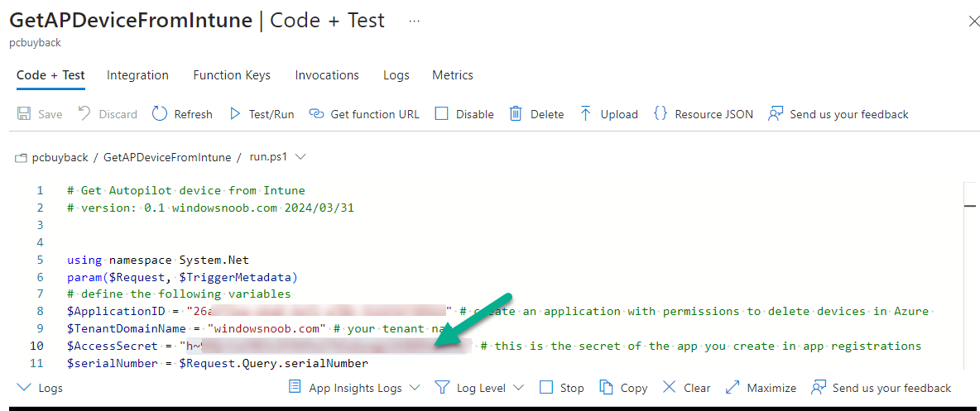Toggle the Stop checkbox in logs bar
Viewport: 980px width, 411px height.
point(546,387)
